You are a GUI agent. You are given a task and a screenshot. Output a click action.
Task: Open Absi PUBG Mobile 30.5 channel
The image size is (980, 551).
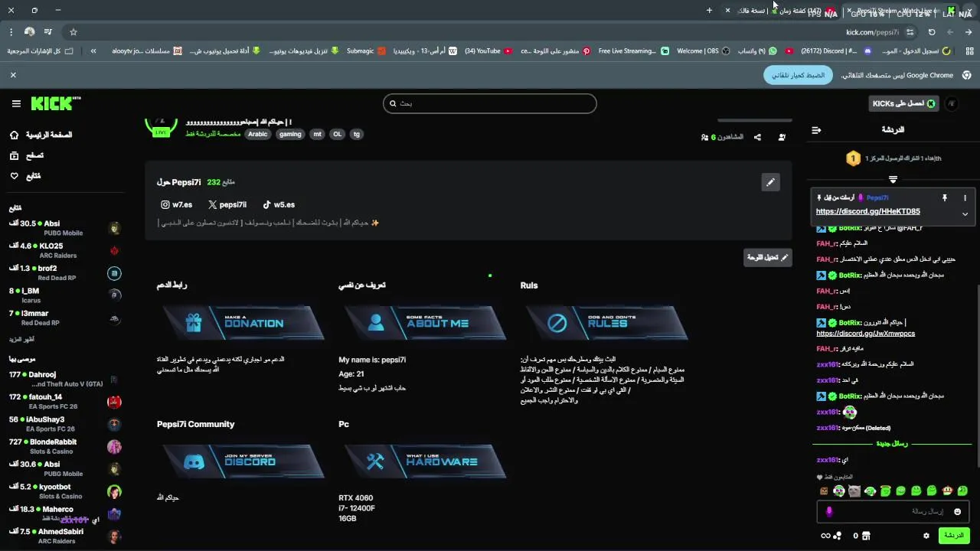coord(64,228)
